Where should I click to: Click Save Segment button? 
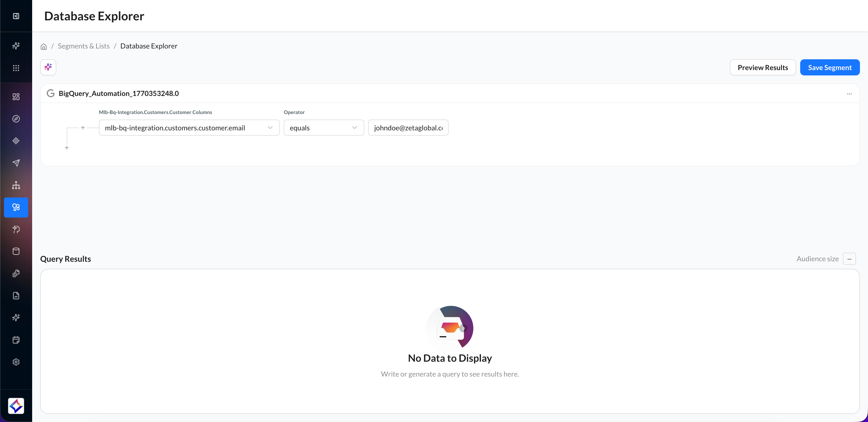click(x=830, y=67)
